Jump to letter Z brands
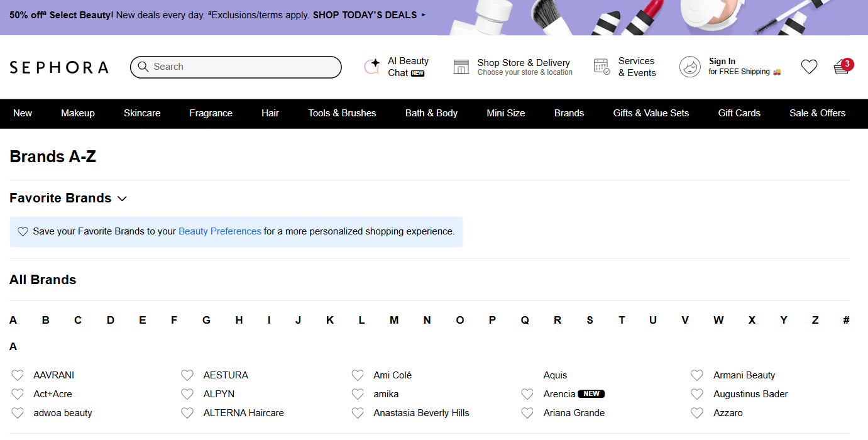 point(815,320)
